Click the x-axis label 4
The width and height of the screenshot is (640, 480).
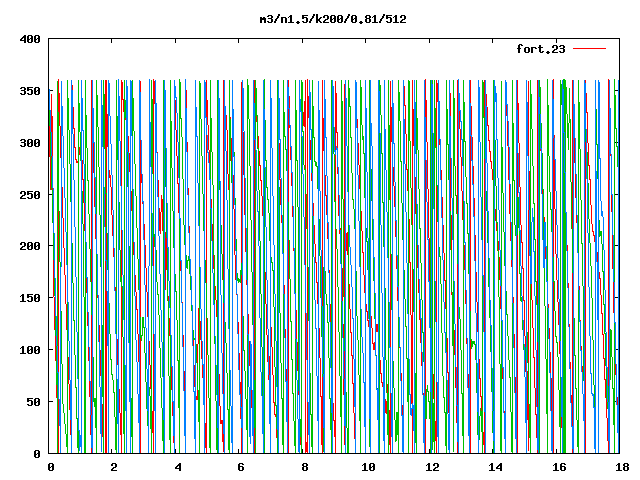tap(178, 467)
